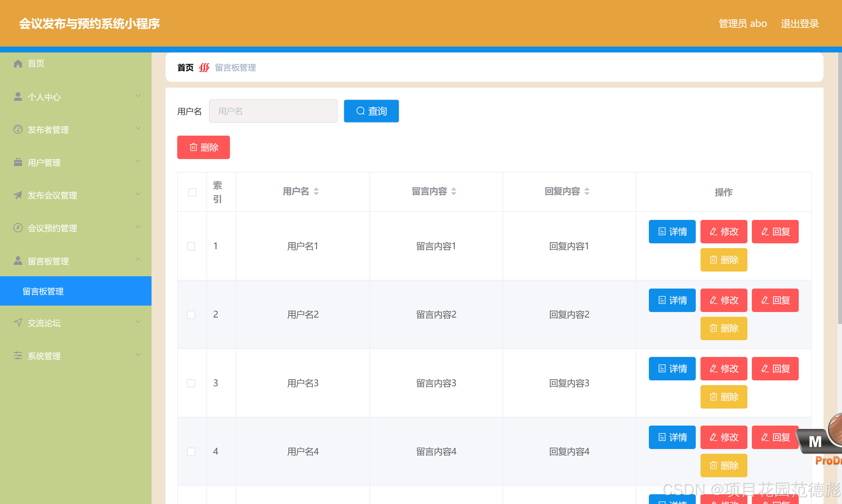Go to 首页 in the breadcrumb
Image resolution: width=842 pixels, height=504 pixels.
[x=185, y=68]
